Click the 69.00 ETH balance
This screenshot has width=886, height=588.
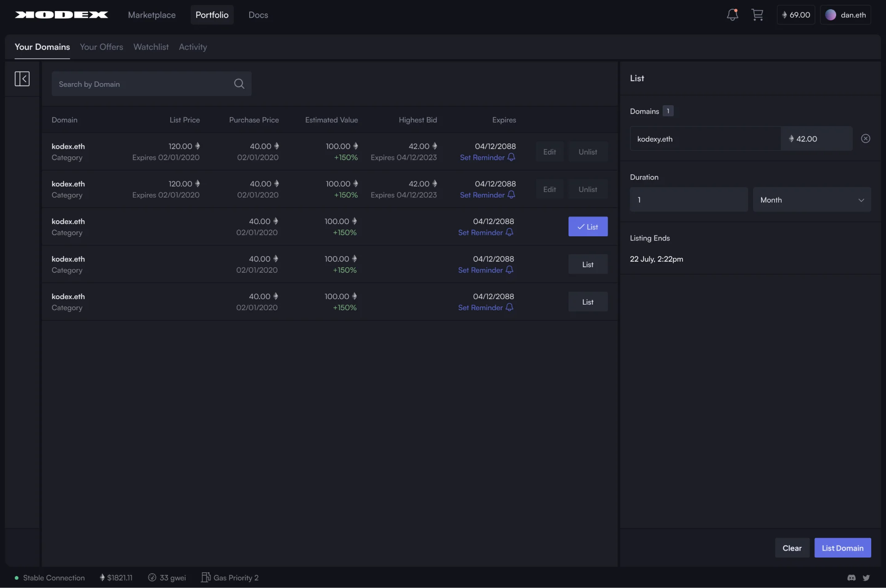[x=796, y=15]
